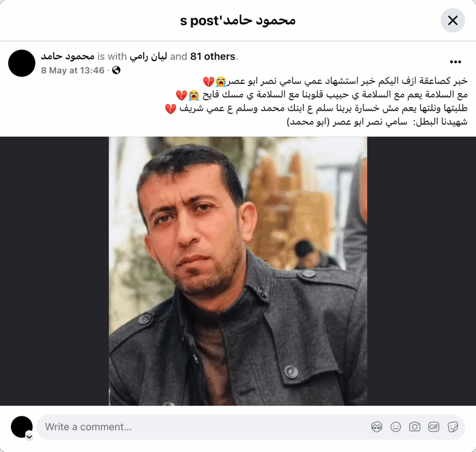The height and width of the screenshot is (452, 476).
Task: Open the 8 May at 13:46 timestamp
Action: click(73, 71)
